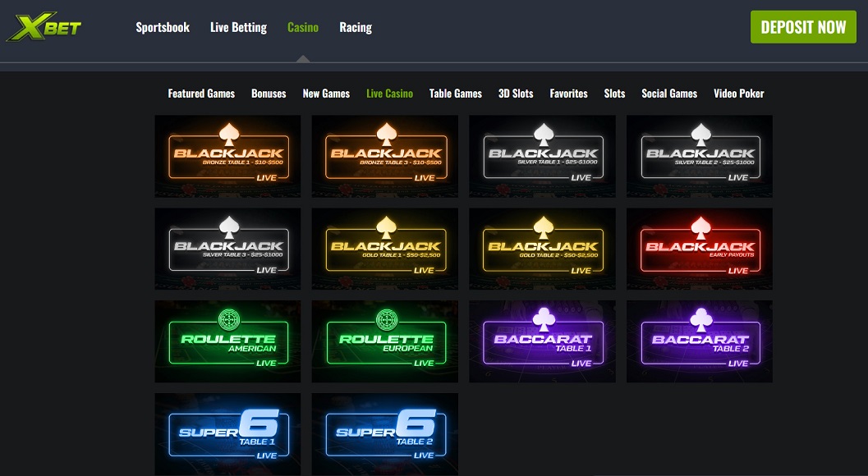Select the Live Casino tab
The height and width of the screenshot is (476, 868).
390,94
